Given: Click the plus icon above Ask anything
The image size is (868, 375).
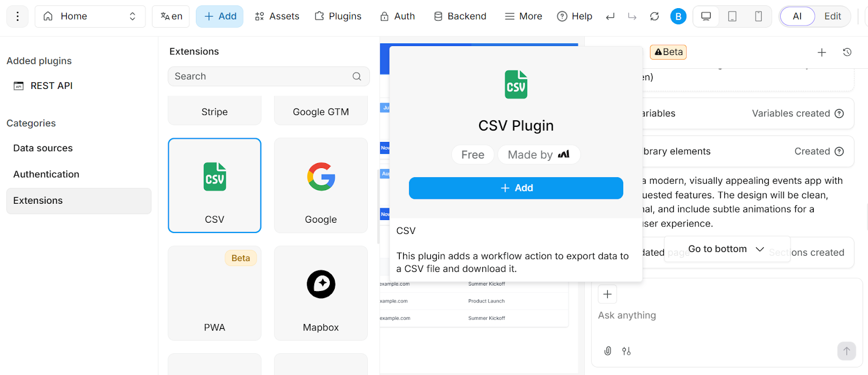Looking at the screenshot, I should coord(608,294).
